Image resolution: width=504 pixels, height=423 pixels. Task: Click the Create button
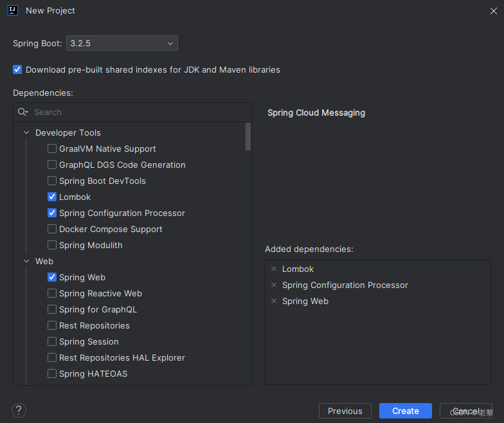(x=405, y=411)
